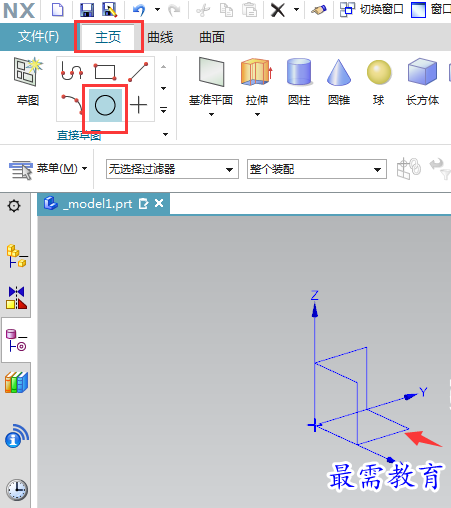
Task: Open the 菜单(M) menu button
Action: [48, 169]
